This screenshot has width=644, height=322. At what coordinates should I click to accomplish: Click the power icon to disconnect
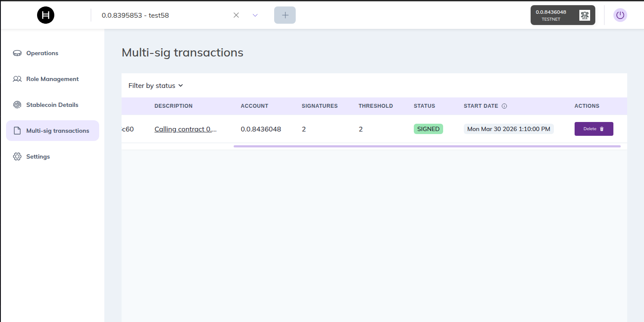pos(620,15)
